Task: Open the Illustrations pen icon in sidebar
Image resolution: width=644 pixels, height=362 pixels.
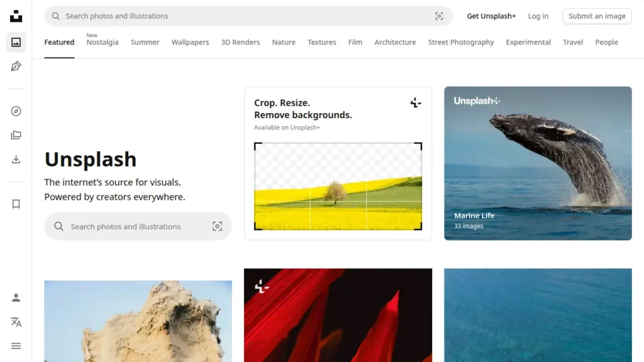Action: click(x=16, y=66)
